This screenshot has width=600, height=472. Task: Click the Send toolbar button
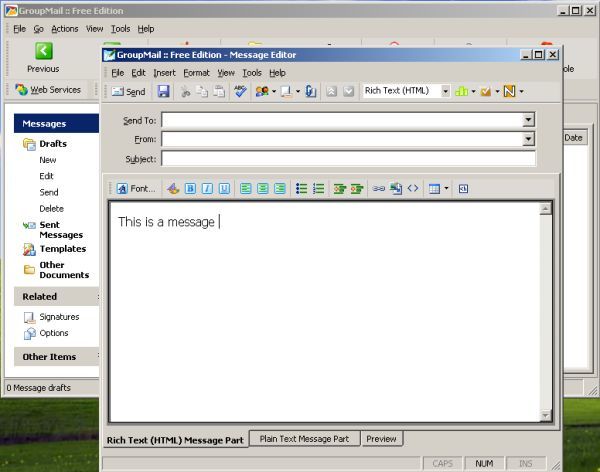coord(129,91)
